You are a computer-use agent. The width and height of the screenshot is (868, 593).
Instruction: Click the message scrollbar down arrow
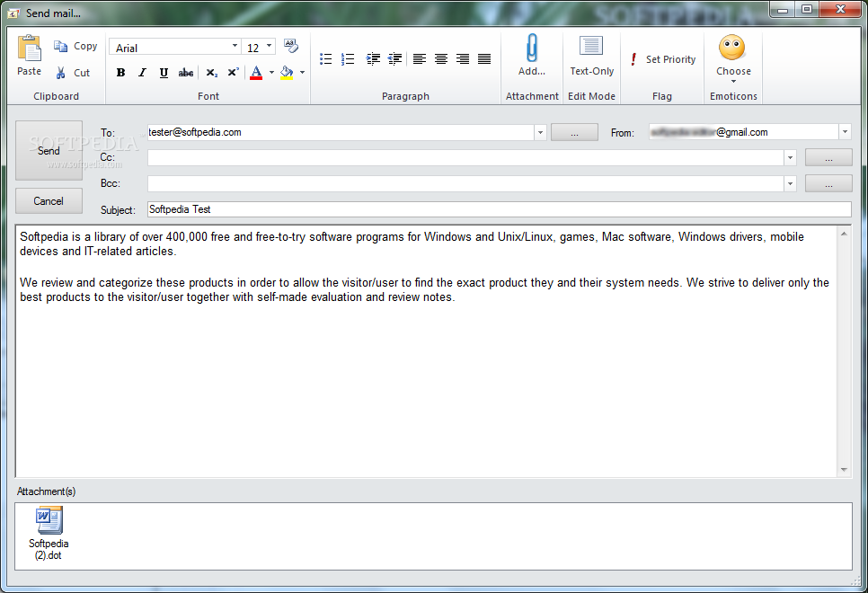[844, 470]
